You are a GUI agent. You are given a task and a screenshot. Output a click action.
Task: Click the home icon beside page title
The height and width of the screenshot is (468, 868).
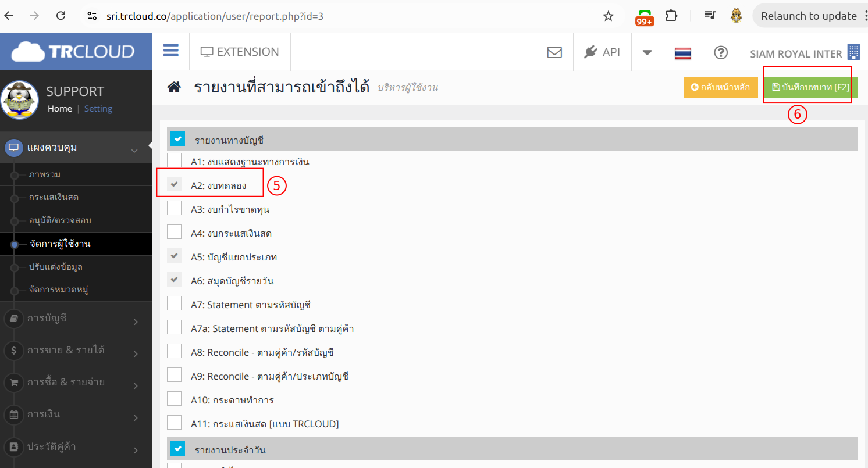click(x=173, y=88)
